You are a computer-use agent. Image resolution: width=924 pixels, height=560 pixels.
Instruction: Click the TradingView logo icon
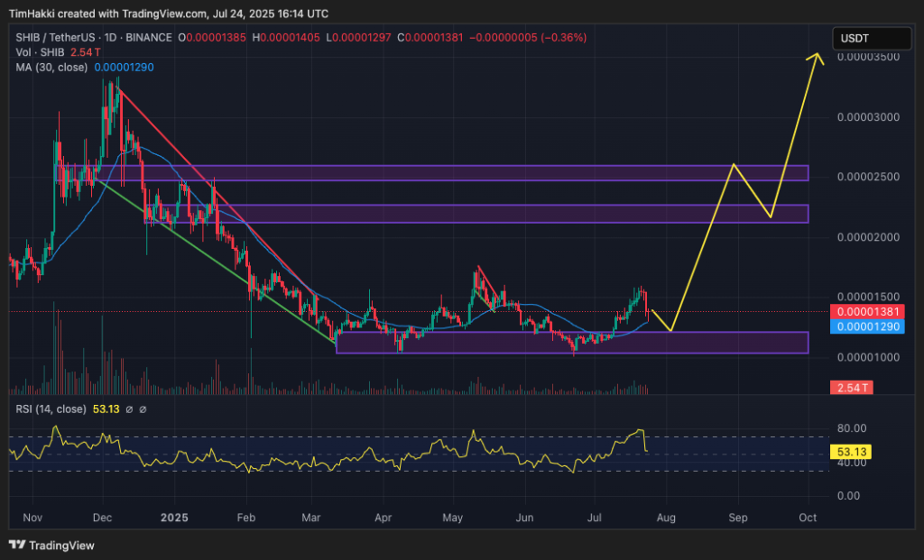(x=17, y=545)
